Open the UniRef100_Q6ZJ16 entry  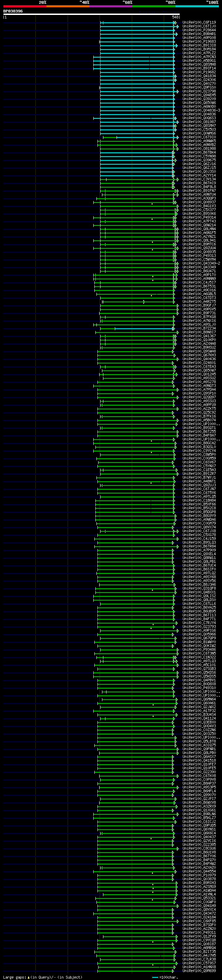[199, 164]
